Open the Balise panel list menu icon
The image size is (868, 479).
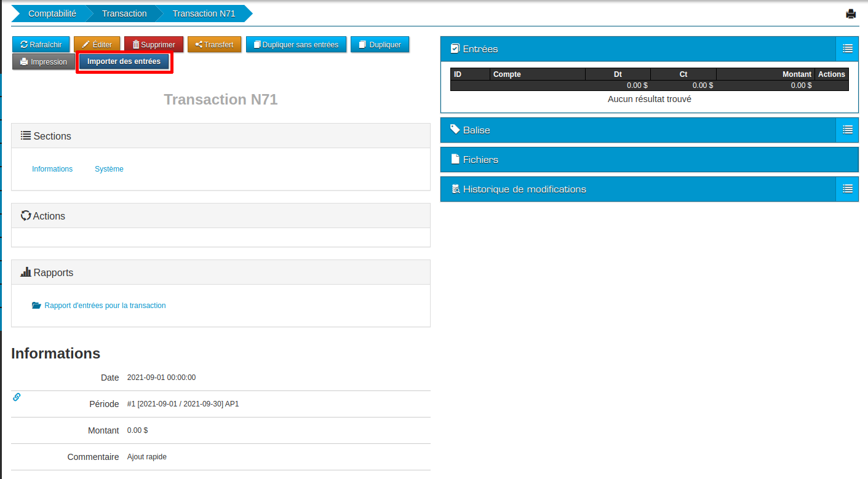click(847, 130)
